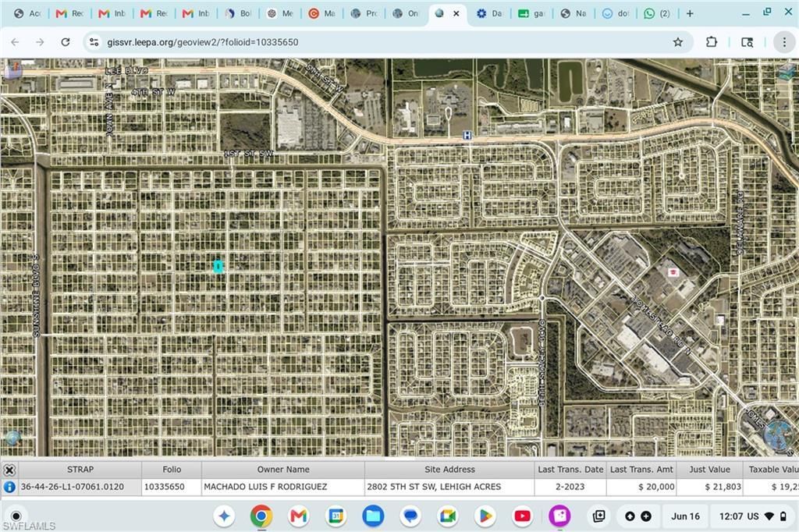
Task: Click the hospital H marker on map
Action: (467, 136)
